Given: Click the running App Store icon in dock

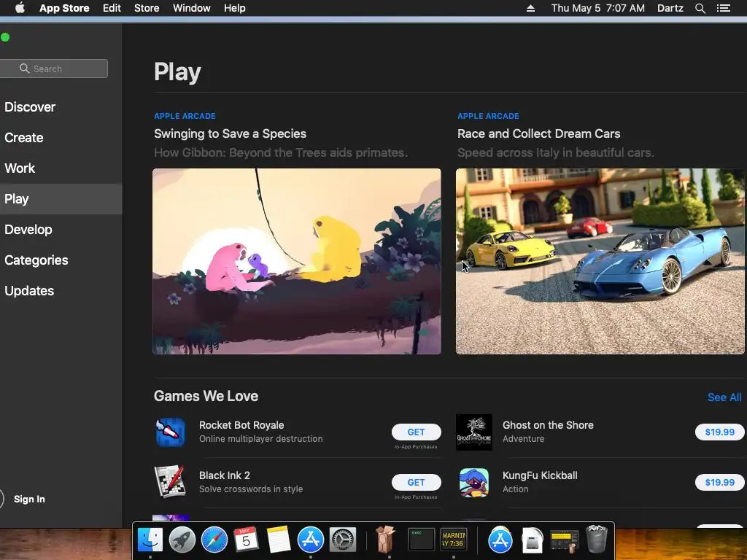Looking at the screenshot, I should 311,540.
